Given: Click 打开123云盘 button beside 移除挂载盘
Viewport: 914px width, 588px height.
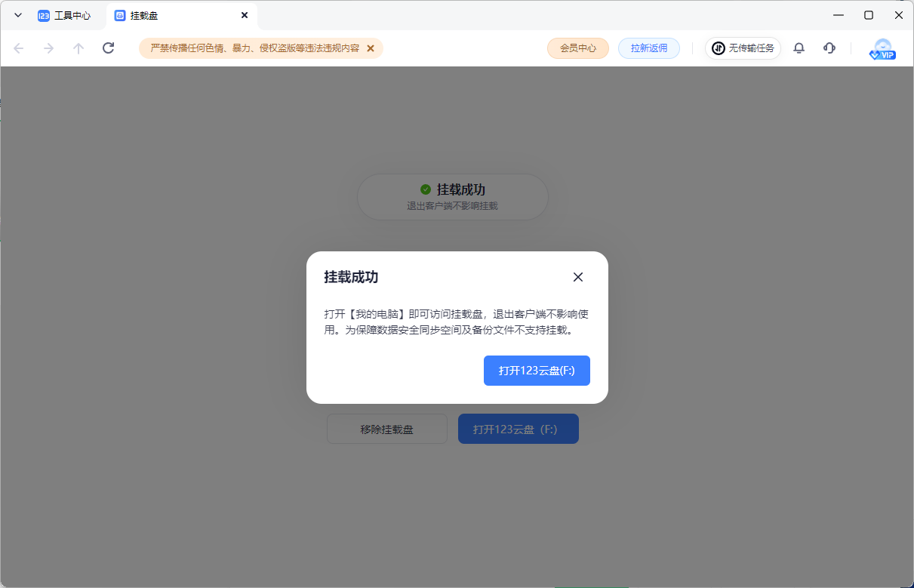Looking at the screenshot, I should (x=518, y=429).
